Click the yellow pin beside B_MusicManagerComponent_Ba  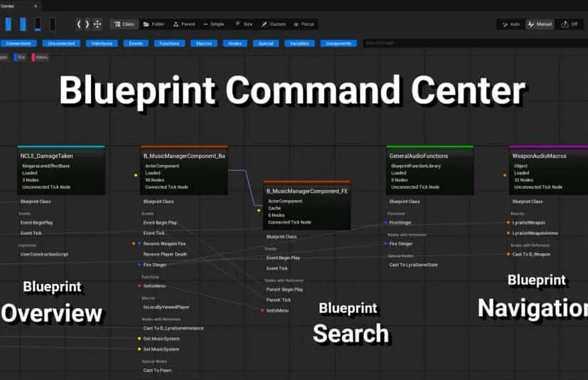pyautogui.click(x=136, y=175)
